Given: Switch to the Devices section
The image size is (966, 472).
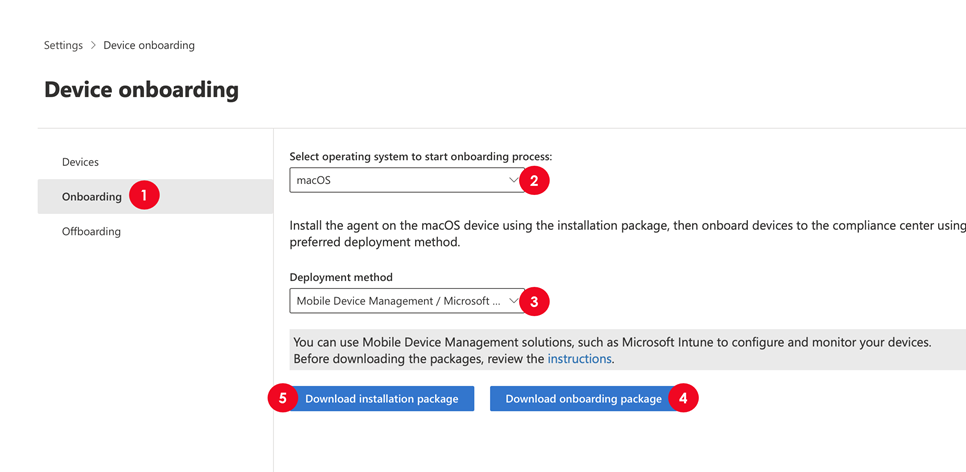Looking at the screenshot, I should point(80,162).
